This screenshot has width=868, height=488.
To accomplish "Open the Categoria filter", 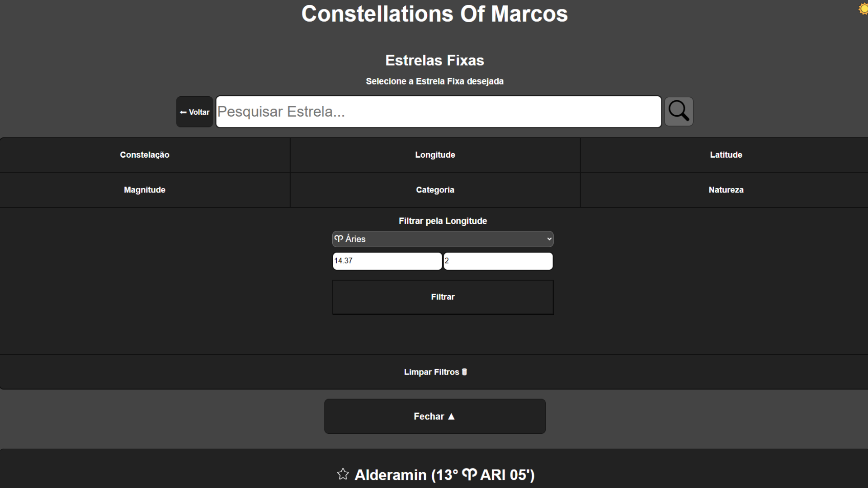I will click(435, 190).
